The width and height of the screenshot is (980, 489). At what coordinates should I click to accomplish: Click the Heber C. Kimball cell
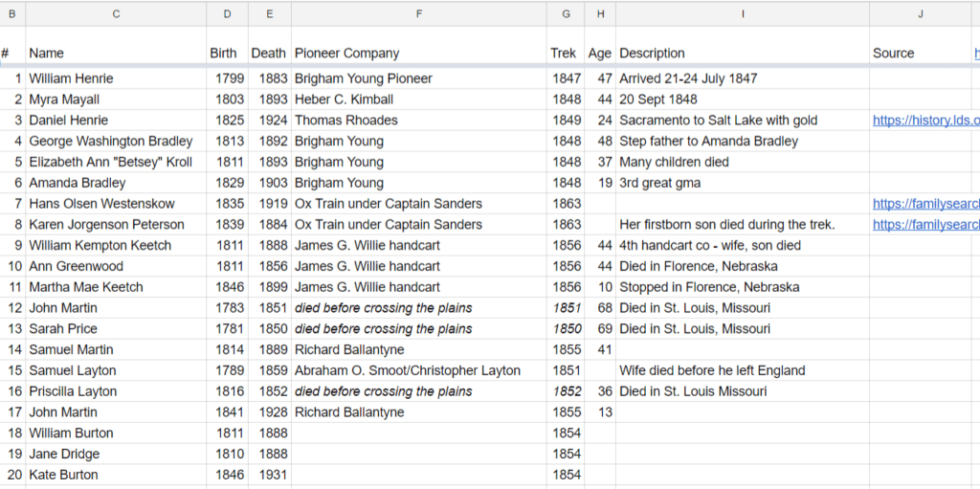click(419, 100)
